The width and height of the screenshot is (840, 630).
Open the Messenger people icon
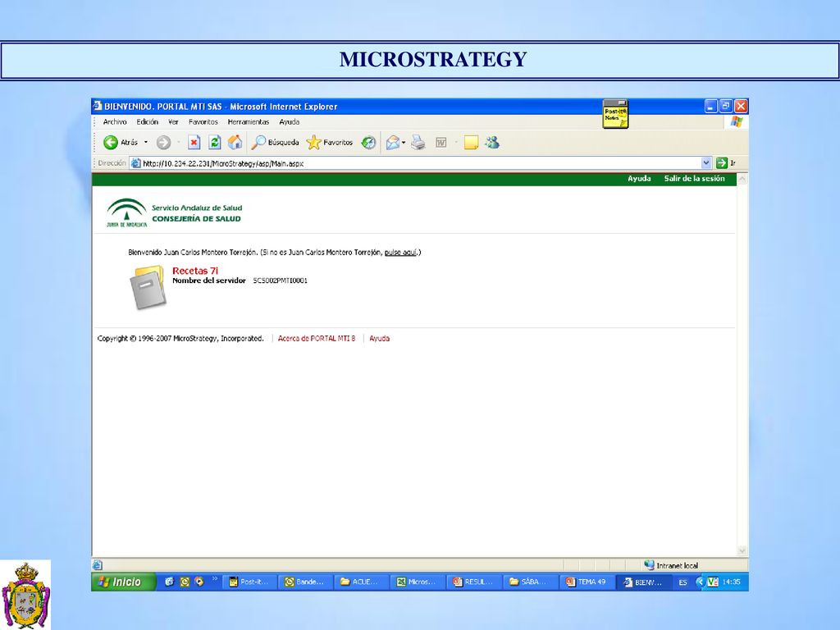pos(492,143)
